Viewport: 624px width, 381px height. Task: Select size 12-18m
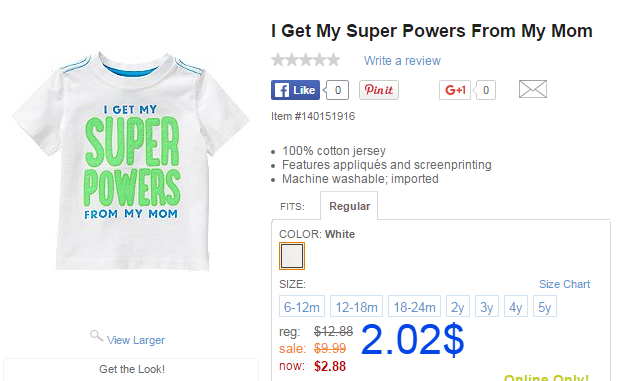pyautogui.click(x=356, y=307)
